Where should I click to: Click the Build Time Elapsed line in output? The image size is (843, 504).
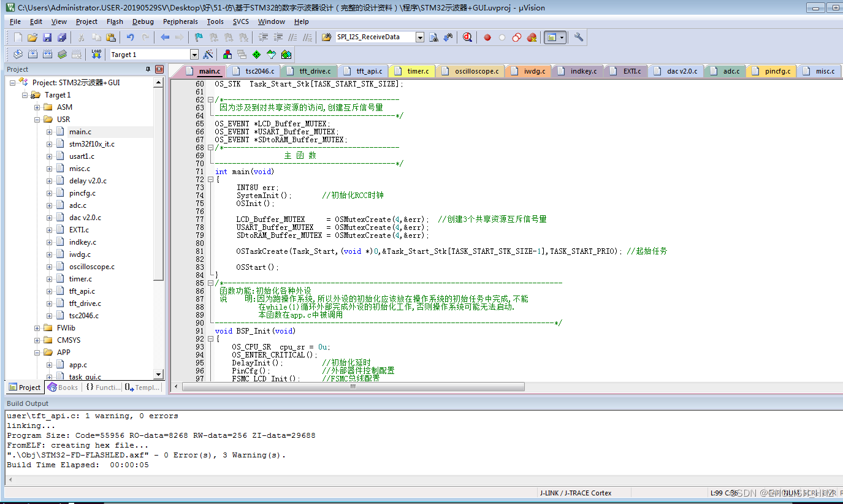point(78,465)
